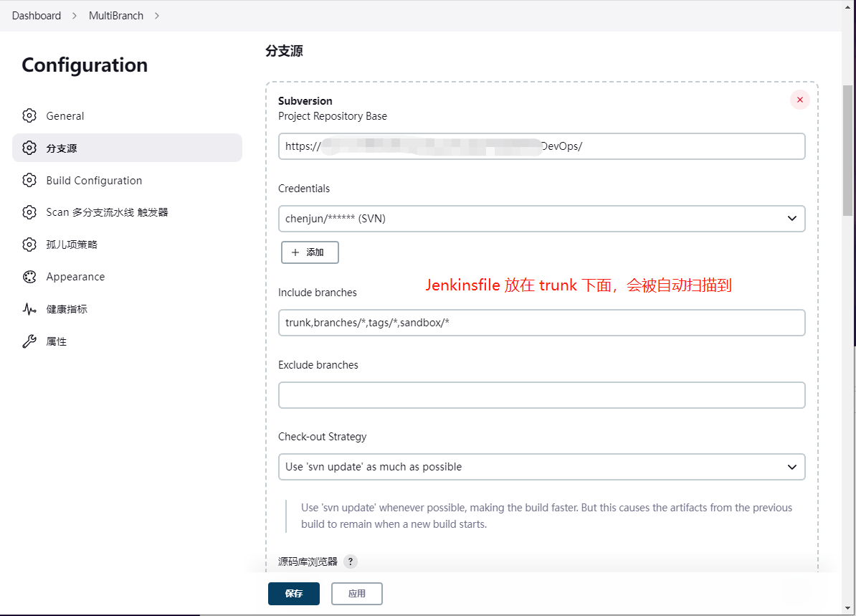Open the Appearance section
This screenshot has height=616, width=856.
click(127, 277)
